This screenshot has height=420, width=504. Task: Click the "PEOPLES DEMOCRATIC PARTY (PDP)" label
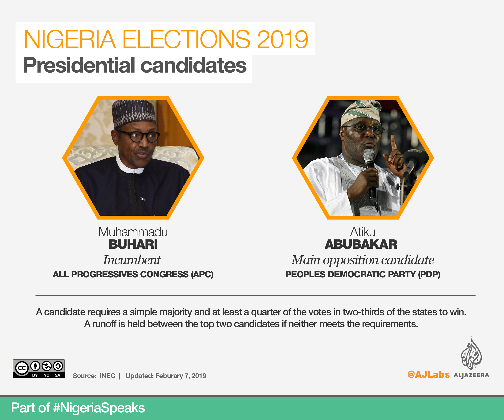[363, 274]
